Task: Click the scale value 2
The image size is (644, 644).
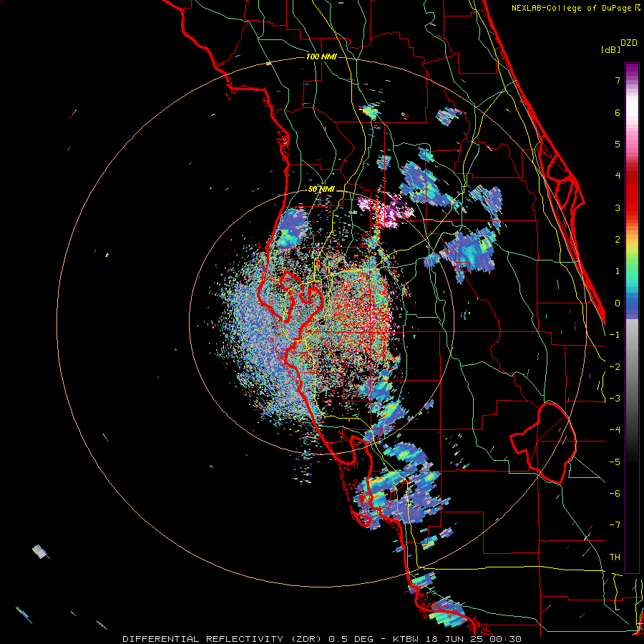Action: click(x=618, y=240)
